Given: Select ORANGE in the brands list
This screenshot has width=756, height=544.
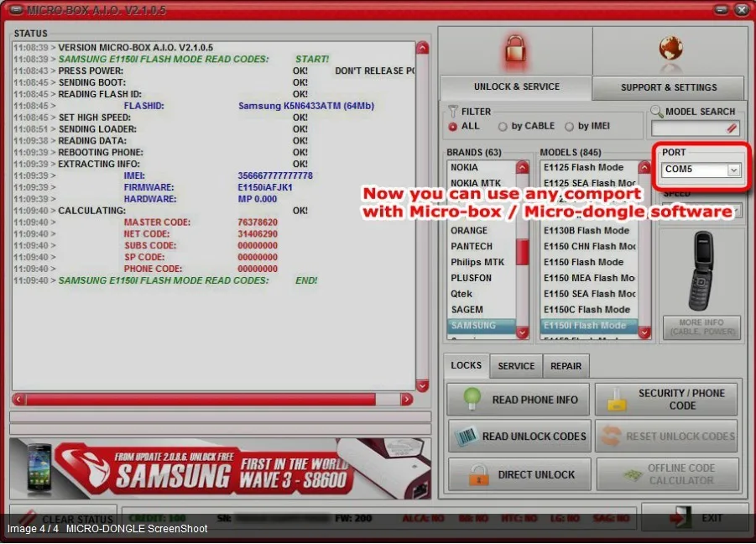Looking at the screenshot, I should click(482, 231).
